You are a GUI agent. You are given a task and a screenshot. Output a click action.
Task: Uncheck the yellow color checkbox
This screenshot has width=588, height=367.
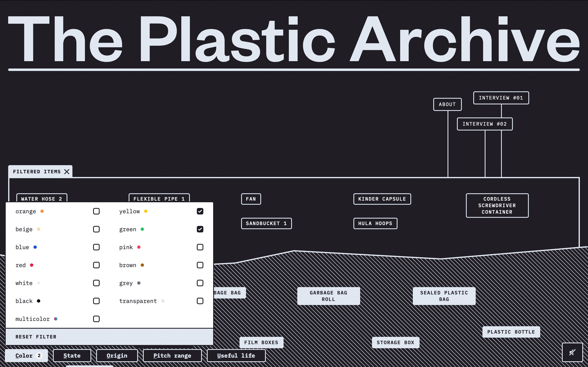point(200,211)
